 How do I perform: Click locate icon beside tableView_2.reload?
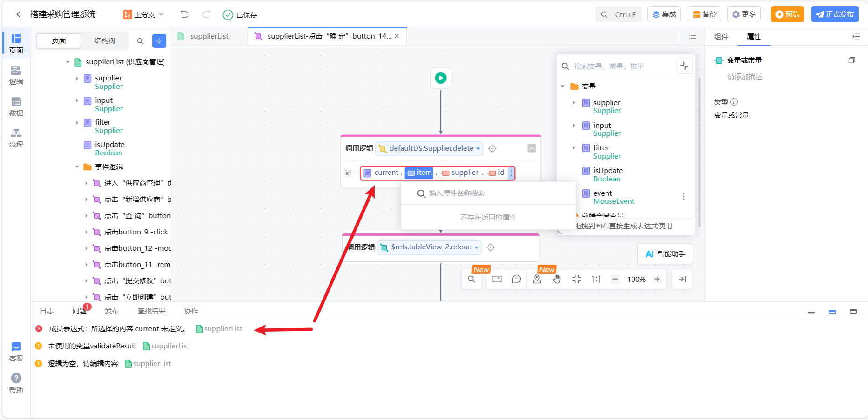click(491, 247)
